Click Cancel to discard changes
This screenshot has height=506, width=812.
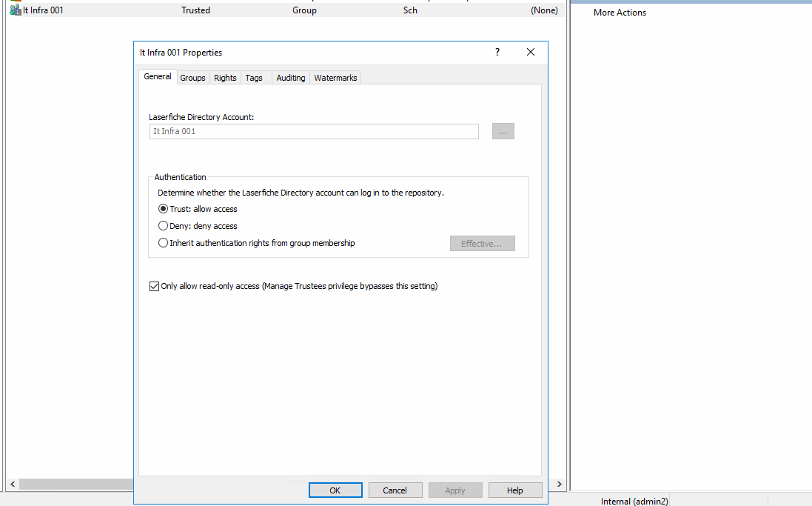click(x=395, y=490)
